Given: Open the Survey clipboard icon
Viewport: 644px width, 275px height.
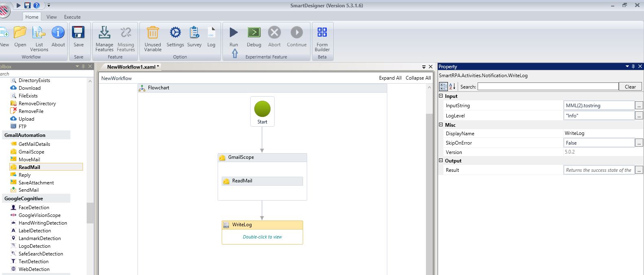Looking at the screenshot, I should (x=194, y=32).
